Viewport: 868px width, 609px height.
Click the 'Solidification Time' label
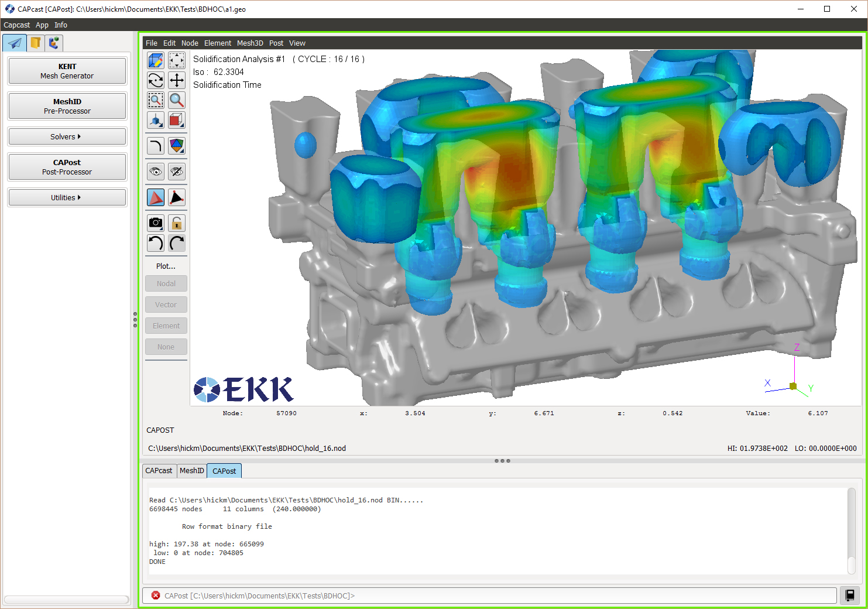[227, 85]
